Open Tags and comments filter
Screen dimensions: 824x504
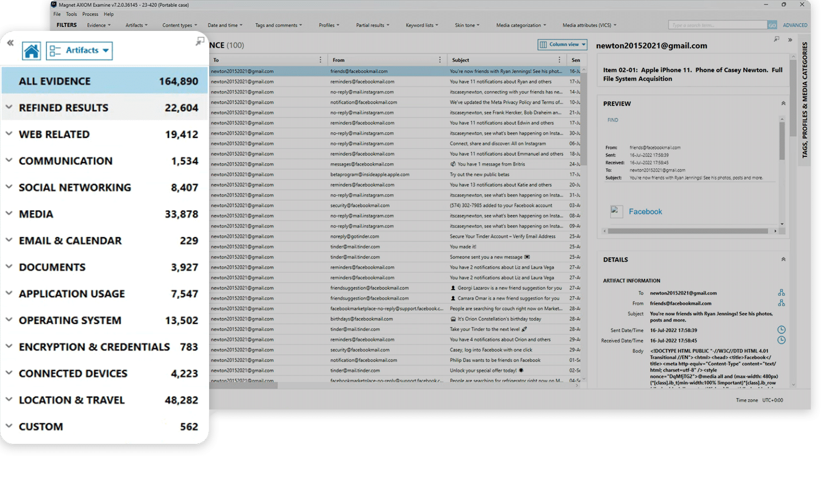coord(278,25)
